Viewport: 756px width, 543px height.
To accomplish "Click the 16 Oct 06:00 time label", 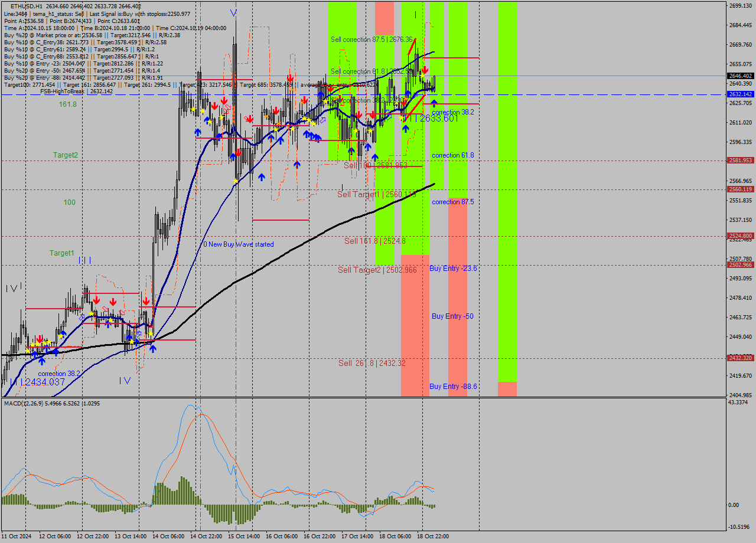I will [x=282, y=537].
